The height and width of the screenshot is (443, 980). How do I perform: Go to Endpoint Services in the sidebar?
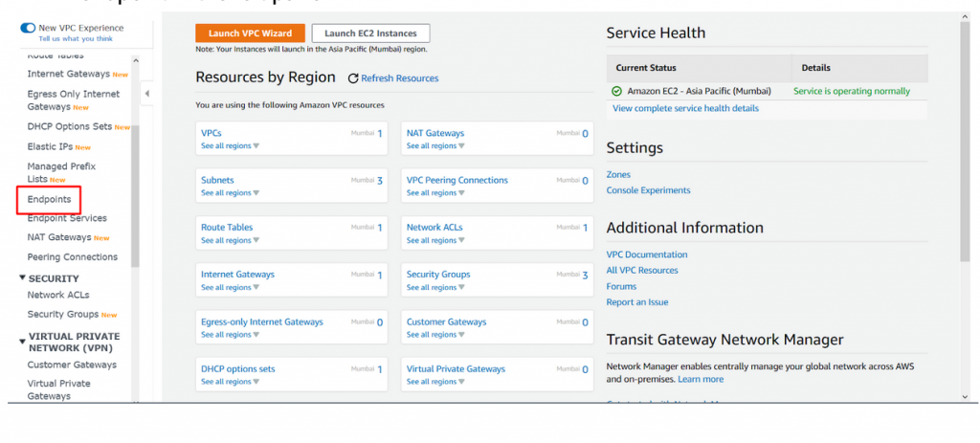pos(67,218)
